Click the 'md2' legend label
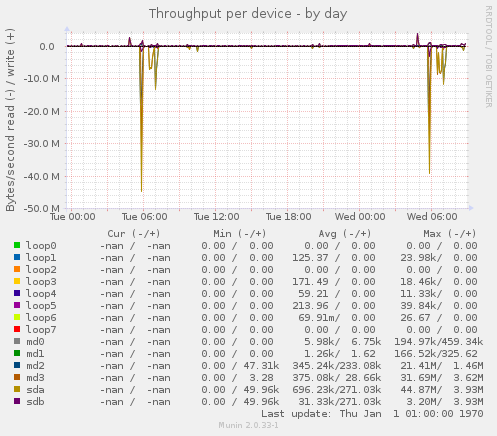Image resolution: width=497 pixels, height=436 pixels. 35,366
